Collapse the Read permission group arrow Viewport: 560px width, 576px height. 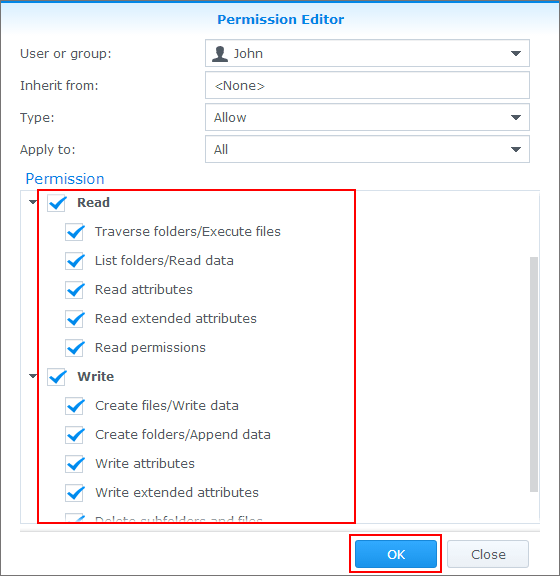point(33,202)
